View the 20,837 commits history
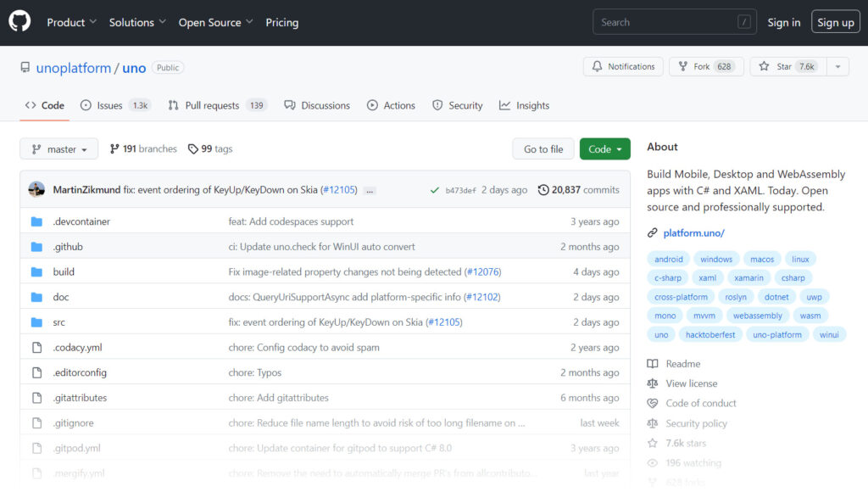This screenshot has width=868, height=492. click(578, 189)
